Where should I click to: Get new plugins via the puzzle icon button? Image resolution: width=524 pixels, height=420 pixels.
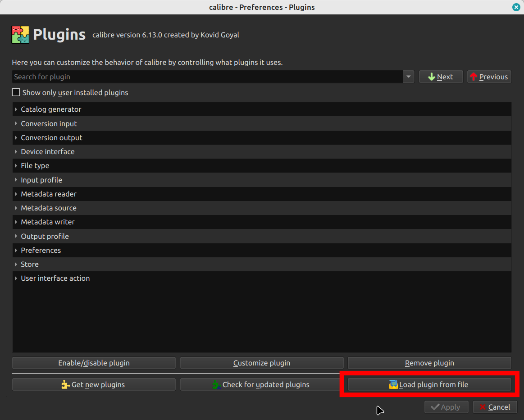click(x=94, y=384)
